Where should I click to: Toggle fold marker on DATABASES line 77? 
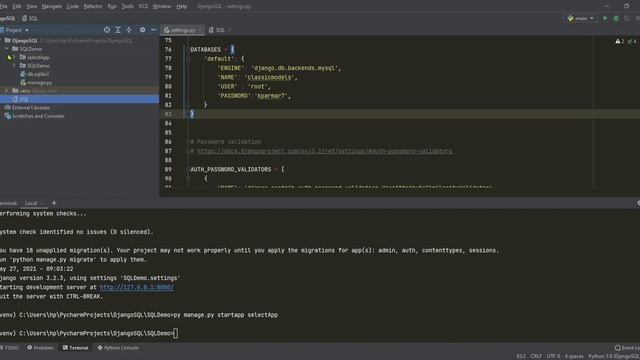pos(188,59)
